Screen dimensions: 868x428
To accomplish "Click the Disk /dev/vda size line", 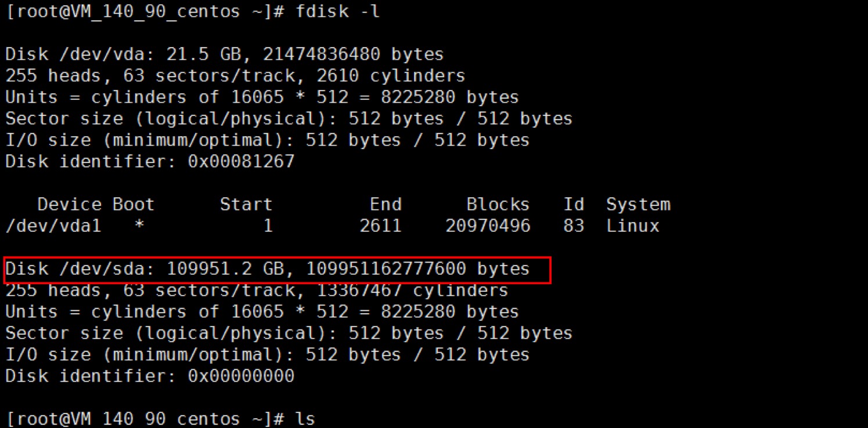I will (225, 55).
